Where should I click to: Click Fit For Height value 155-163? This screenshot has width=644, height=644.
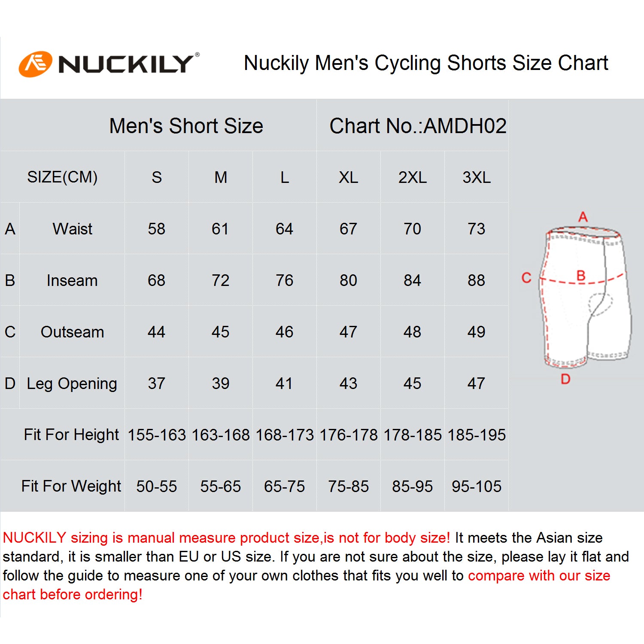pos(157,435)
